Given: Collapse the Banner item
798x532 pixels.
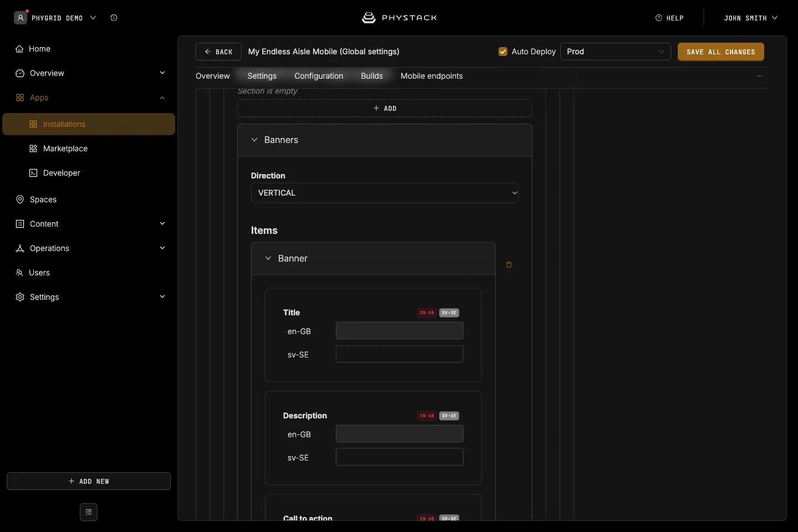Looking at the screenshot, I should click(x=268, y=258).
